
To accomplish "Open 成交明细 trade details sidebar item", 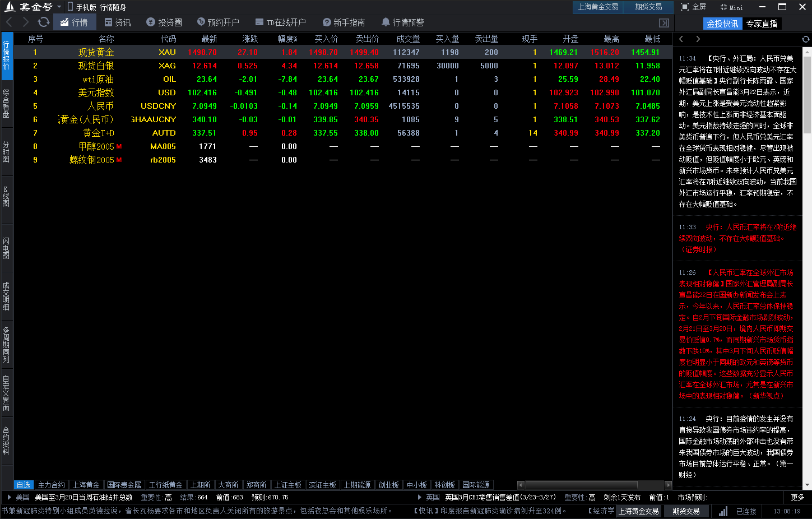I will (6, 296).
